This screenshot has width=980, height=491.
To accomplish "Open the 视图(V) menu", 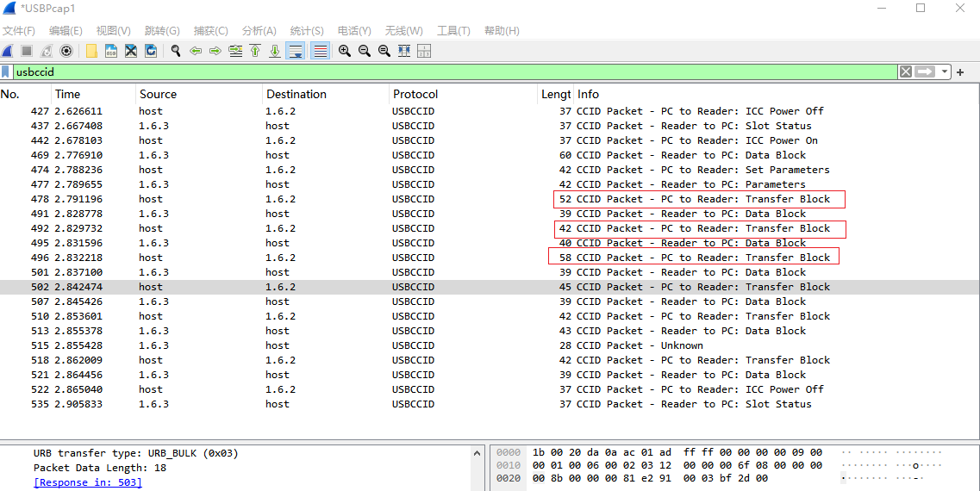I will click(113, 31).
